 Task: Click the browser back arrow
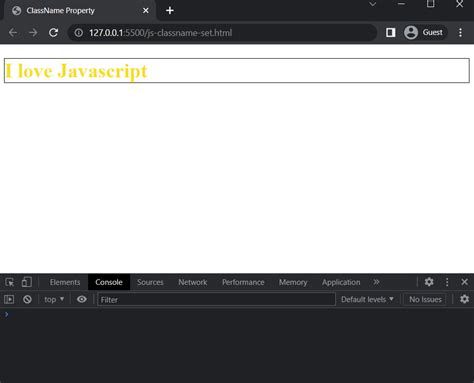click(x=13, y=33)
